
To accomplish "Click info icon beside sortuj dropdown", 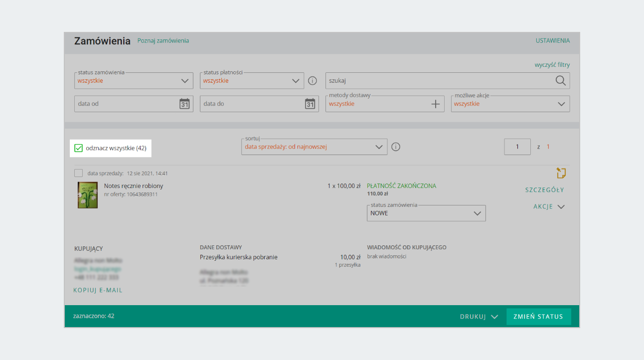I will [396, 147].
